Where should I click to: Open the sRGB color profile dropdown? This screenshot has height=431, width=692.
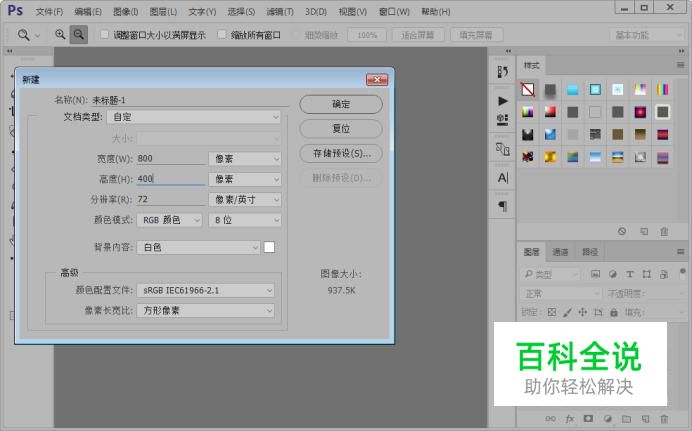(205, 290)
